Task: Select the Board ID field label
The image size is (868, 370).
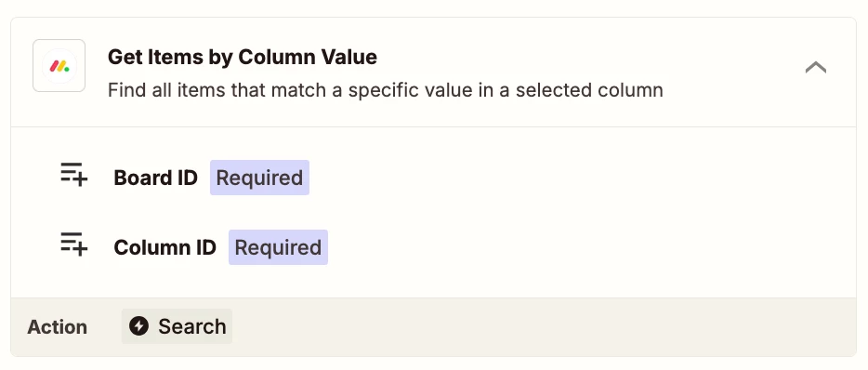Action: pyautogui.click(x=155, y=178)
